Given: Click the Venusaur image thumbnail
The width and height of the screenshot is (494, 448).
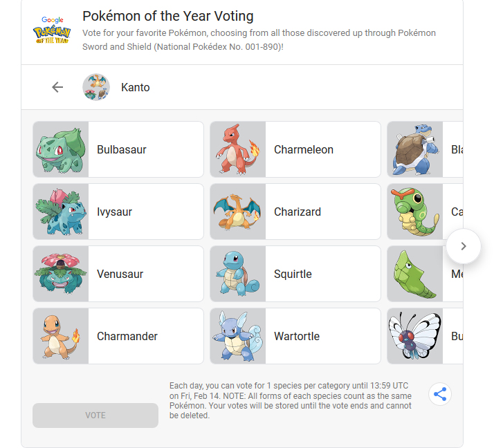Looking at the screenshot, I should click(x=61, y=274).
